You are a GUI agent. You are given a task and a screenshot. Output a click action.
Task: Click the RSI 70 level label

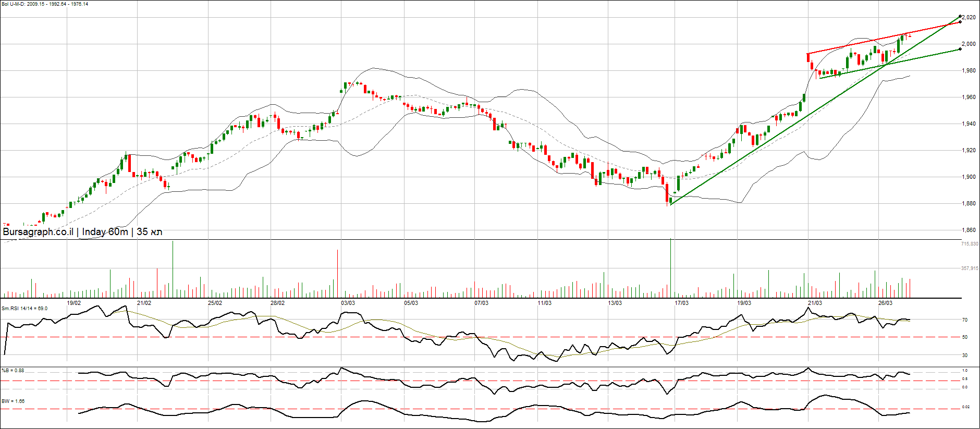[965, 320]
